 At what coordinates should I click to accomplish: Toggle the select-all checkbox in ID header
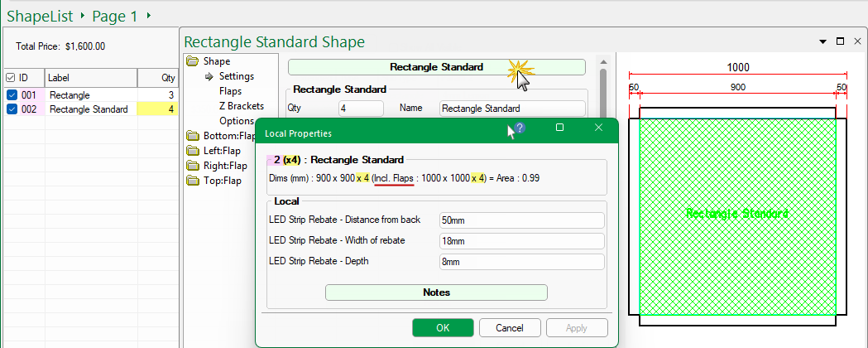[10, 77]
